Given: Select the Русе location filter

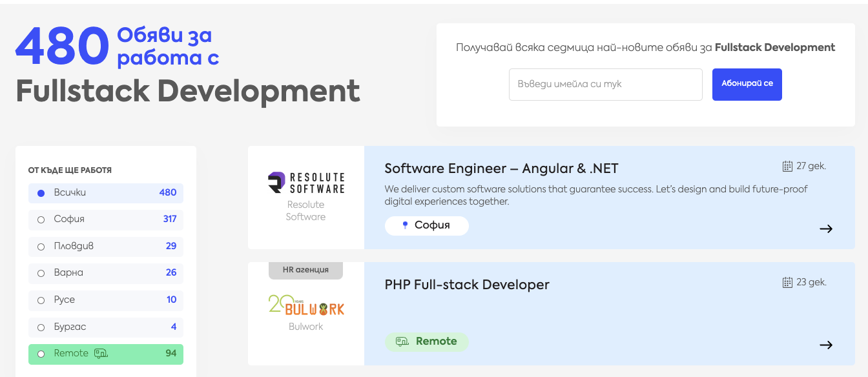Looking at the screenshot, I should pyautogui.click(x=106, y=300).
